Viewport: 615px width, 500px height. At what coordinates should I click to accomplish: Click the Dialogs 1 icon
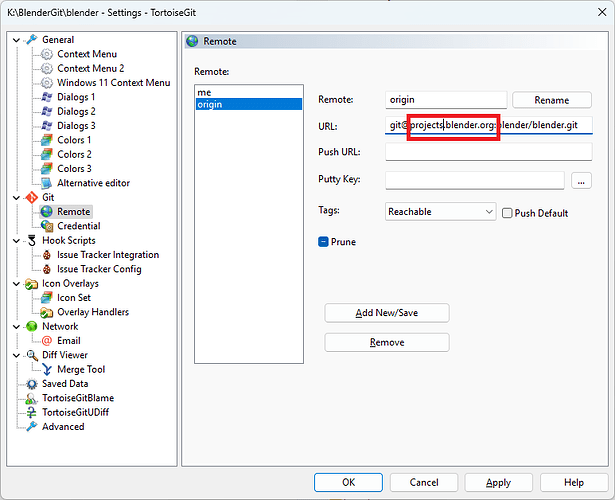click(47, 97)
